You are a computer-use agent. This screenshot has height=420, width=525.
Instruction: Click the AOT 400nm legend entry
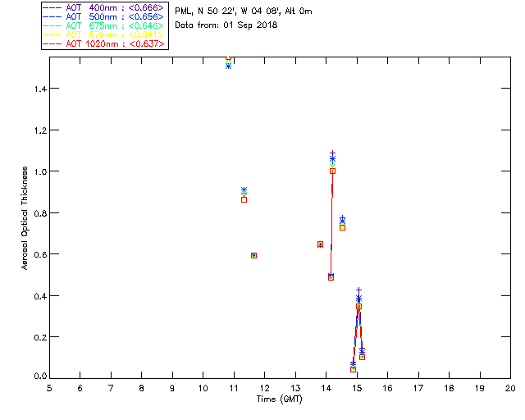103,7
